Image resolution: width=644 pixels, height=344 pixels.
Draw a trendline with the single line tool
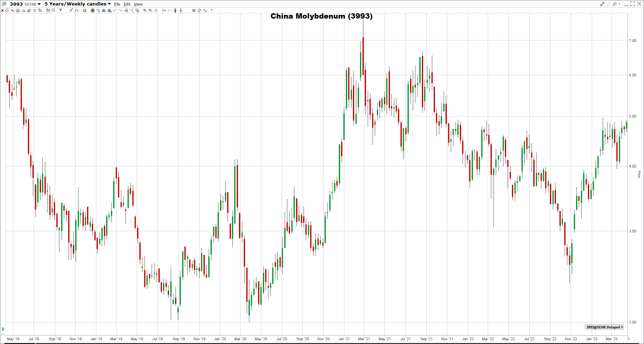coord(132,10)
